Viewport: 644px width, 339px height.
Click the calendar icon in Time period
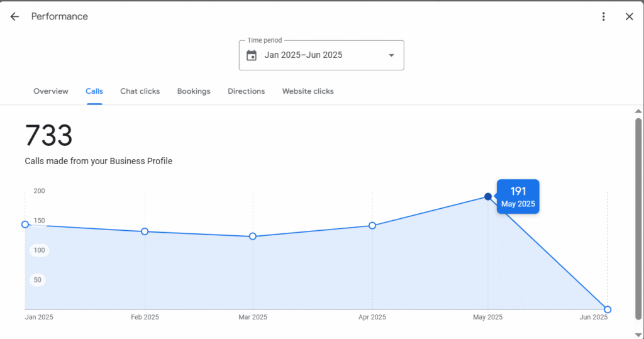pyautogui.click(x=252, y=55)
